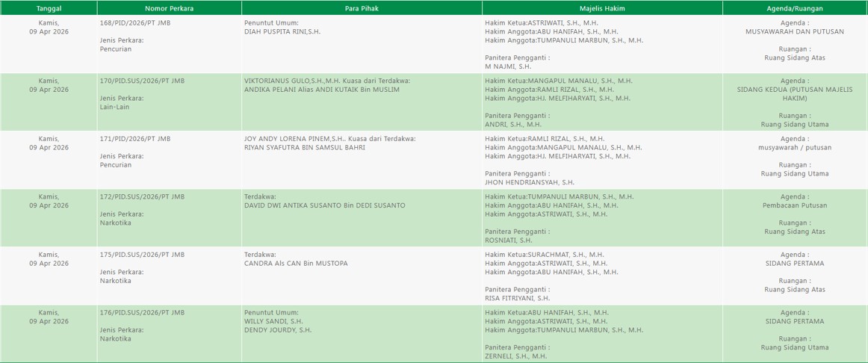The height and width of the screenshot is (363, 868).
Task: Click prosecutor name WILLY SANDI, S.H.
Action: pos(273,321)
